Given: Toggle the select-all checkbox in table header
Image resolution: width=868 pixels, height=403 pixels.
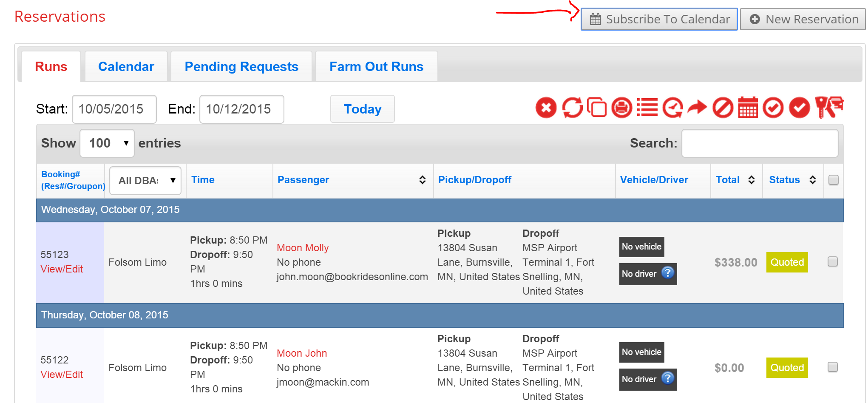Looking at the screenshot, I should pos(833,180).
